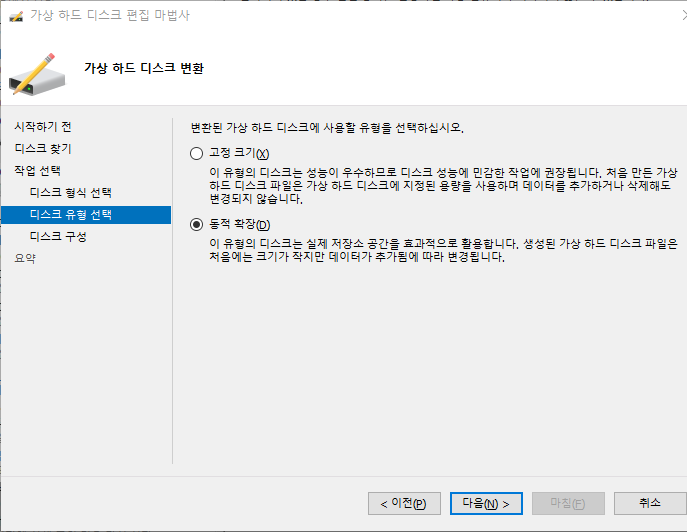Open the 시작하기 전 step
The width and height of the screenshot is (687, 532).
(43, 127)
